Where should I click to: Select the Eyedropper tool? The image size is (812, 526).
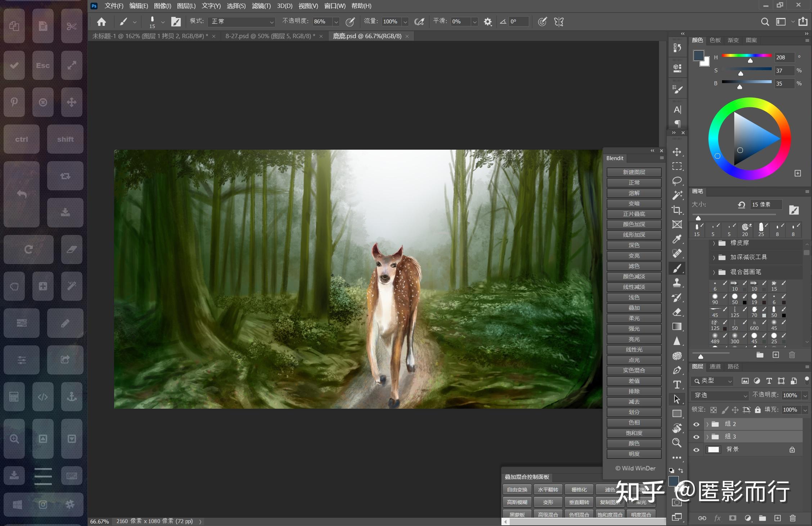coord(677,239)
